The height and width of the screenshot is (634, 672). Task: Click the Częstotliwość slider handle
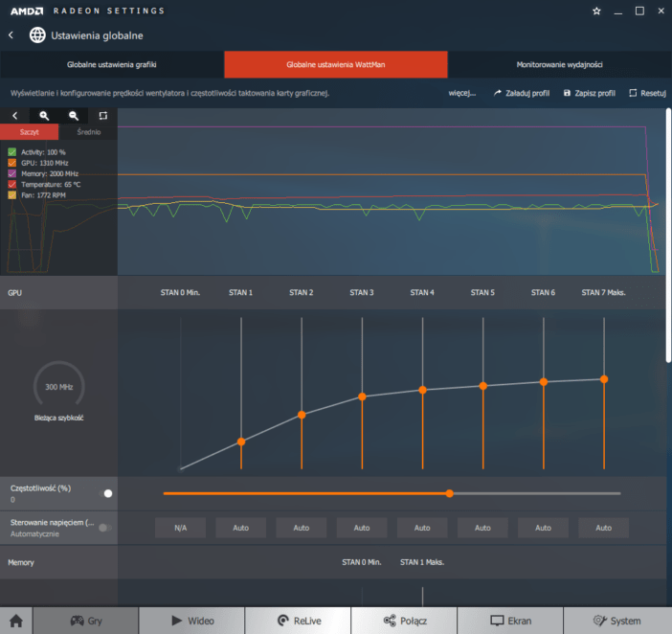pyautogui.click(x=449, y=493)
